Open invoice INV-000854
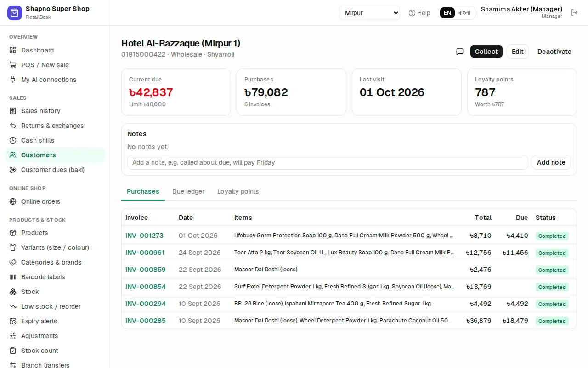This screenshot has width=588, height=368. click(x=146, y=287)
